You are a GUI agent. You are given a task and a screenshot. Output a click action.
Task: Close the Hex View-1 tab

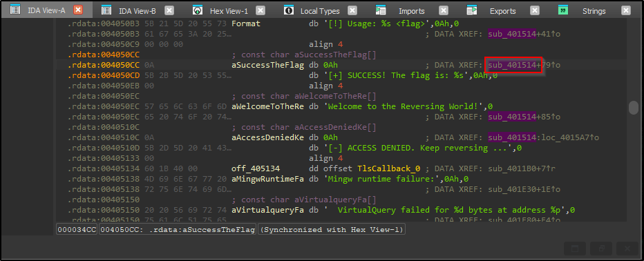point(261,10)
